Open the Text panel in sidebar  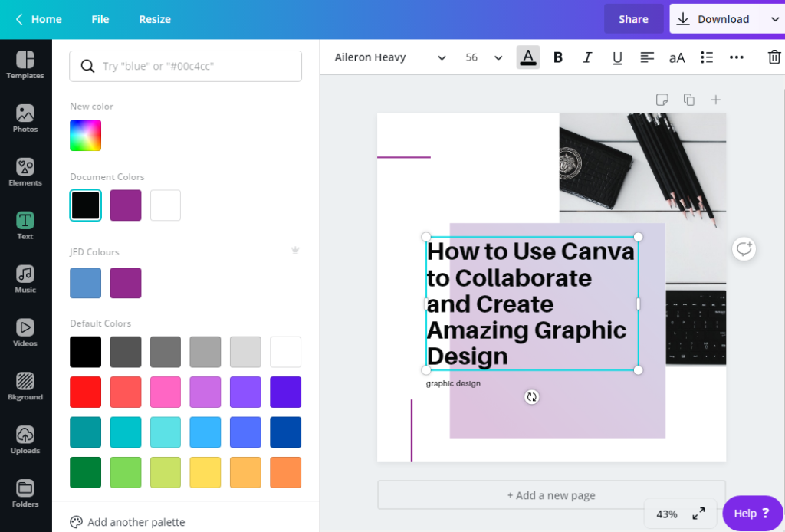25,225
